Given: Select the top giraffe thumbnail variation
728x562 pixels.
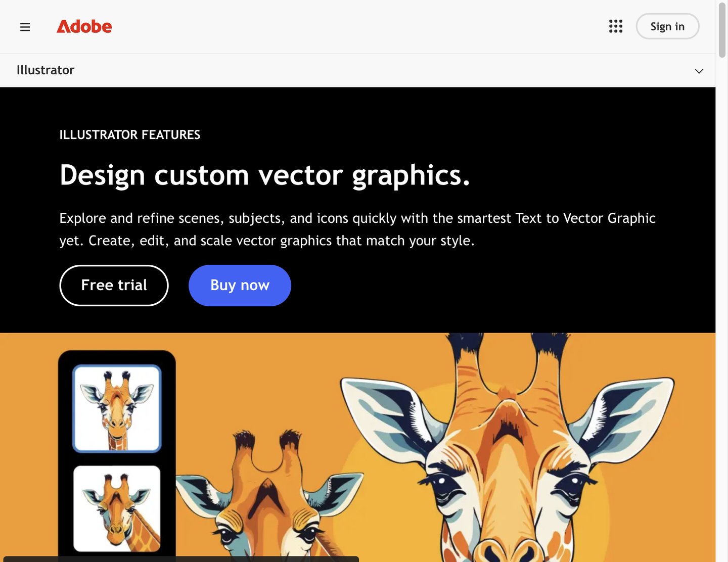Looking at the screenshot, I should pyautogui.click(x=117, y=408).
